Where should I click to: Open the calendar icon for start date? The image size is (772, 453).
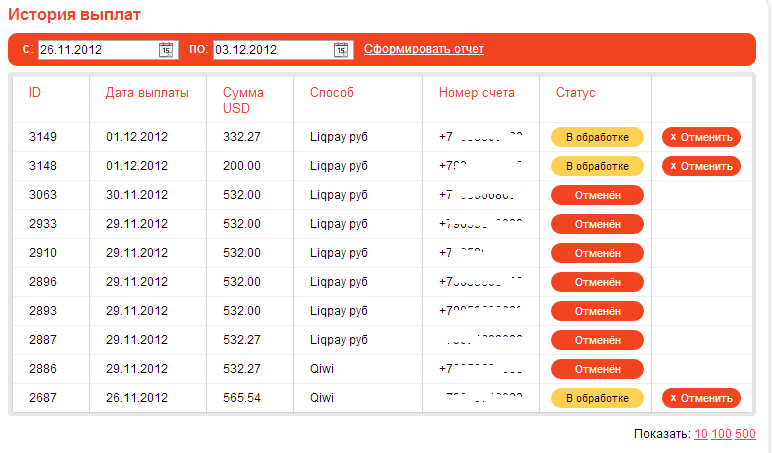coord(166,49)
